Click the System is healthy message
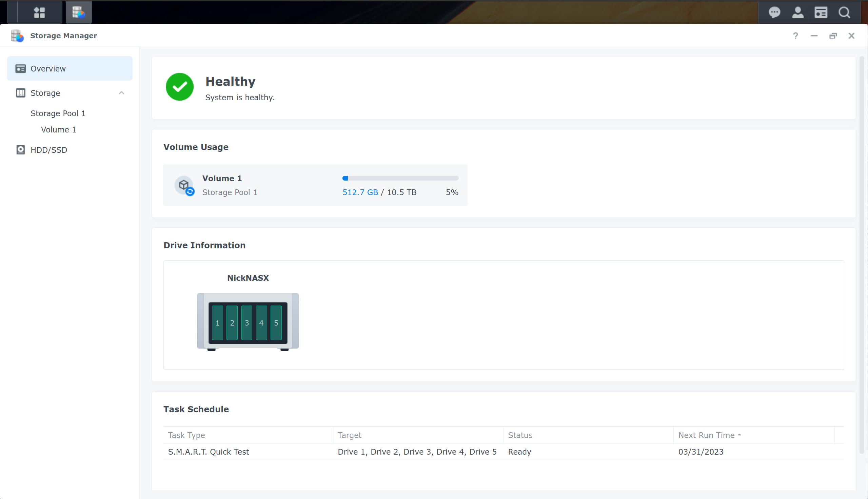868x499 pixels. coord(240,98)
